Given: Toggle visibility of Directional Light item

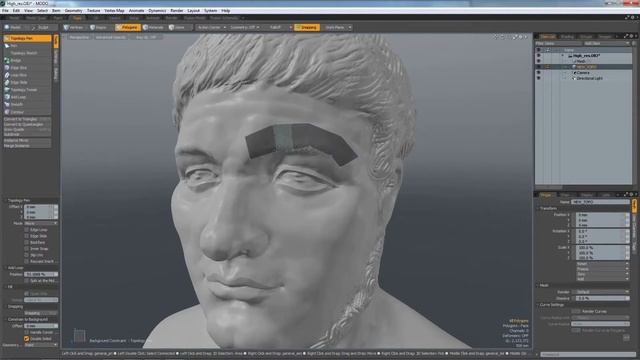Looking at the screenshot, I should pos(539,78).
